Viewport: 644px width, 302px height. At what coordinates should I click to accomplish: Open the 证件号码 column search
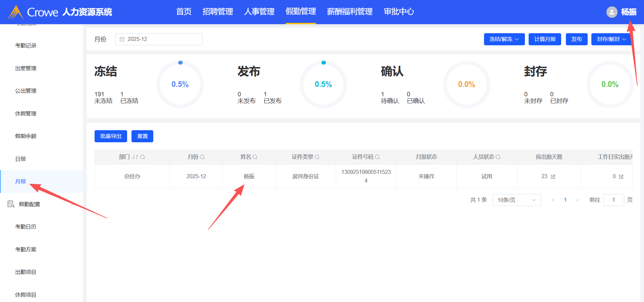coord(377,157)
